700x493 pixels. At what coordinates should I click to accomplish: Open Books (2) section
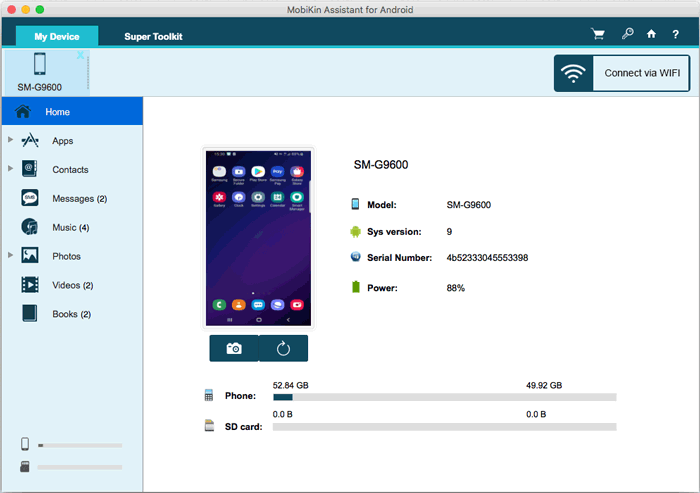pos(71,314)
